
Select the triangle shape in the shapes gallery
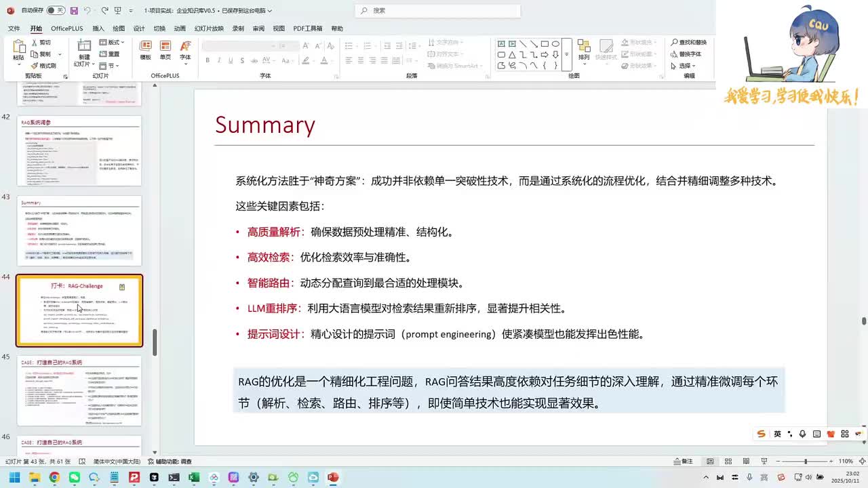coord(512,55)
